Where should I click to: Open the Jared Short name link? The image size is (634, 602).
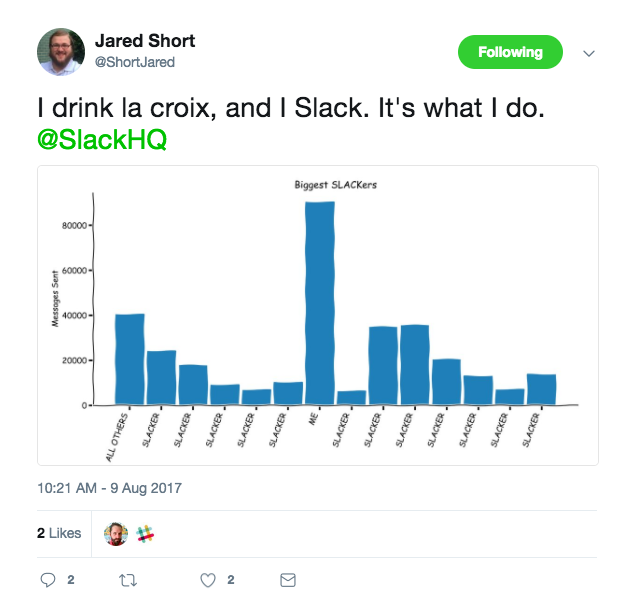pos(144,41)
